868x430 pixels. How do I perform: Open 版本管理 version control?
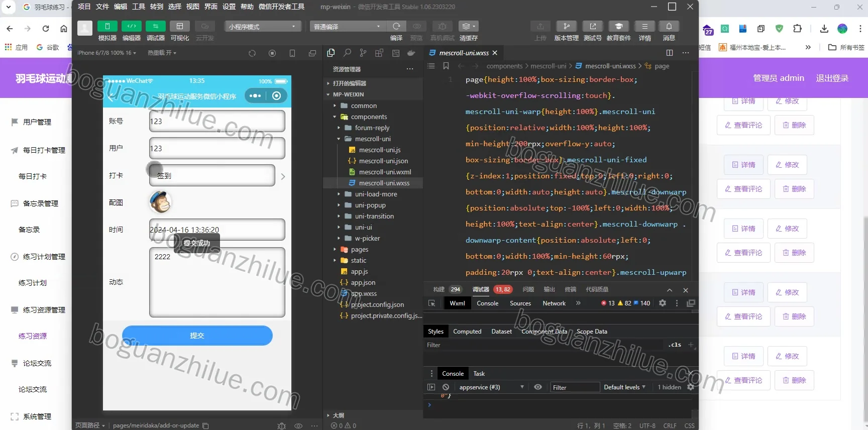pos(566,26)
